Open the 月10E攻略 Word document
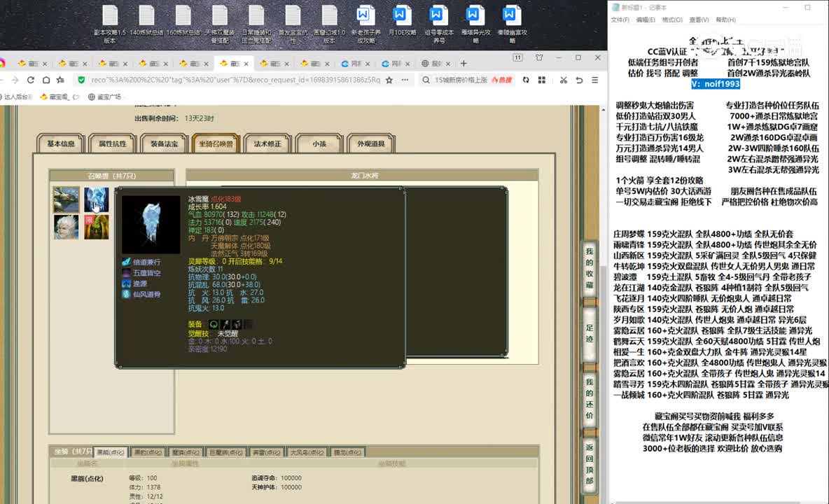This screenshot has width=829, height=504. (402, 21)
